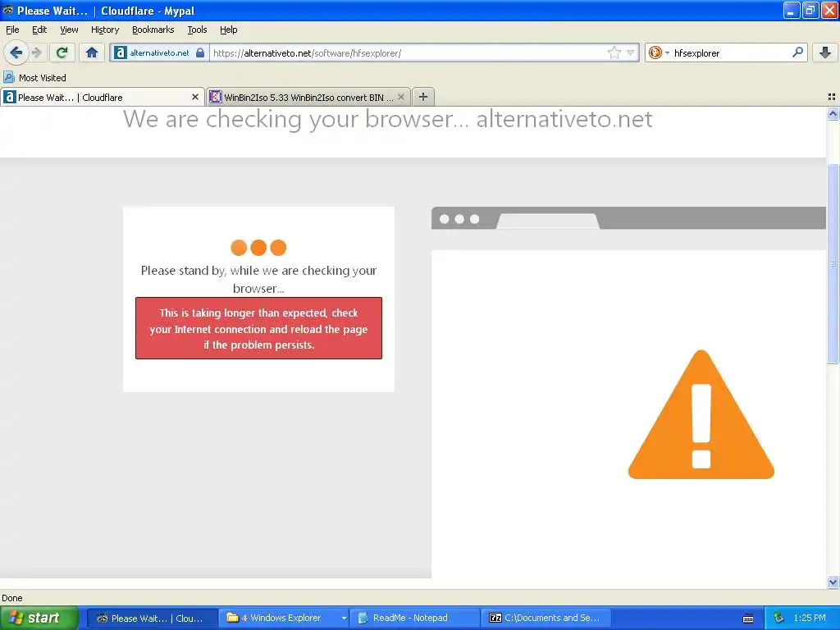This screenshot has width=840, height=630.
Task: Switch to Please Wait Cloudflare taskbar button
Action: pos(152,618)
